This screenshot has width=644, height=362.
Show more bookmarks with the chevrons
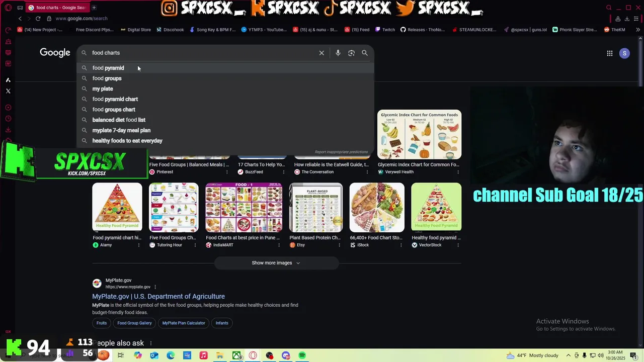638,30
